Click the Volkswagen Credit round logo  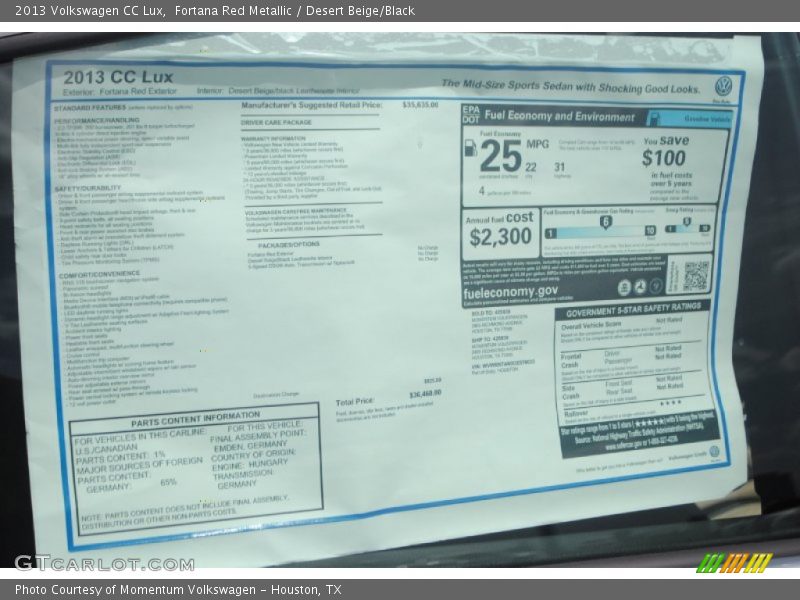[x=714, y=451]
